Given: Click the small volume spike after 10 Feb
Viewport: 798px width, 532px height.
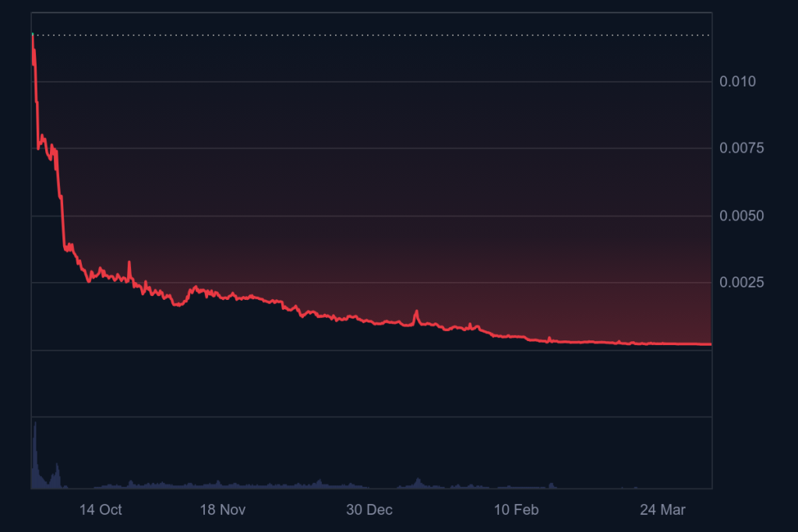Looking at the screenshot, I should click(551, 484).
